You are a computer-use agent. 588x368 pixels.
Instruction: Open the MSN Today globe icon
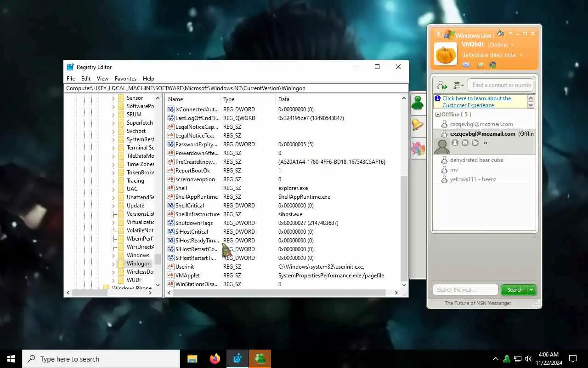pyautogui.click(x=493, y=65)
